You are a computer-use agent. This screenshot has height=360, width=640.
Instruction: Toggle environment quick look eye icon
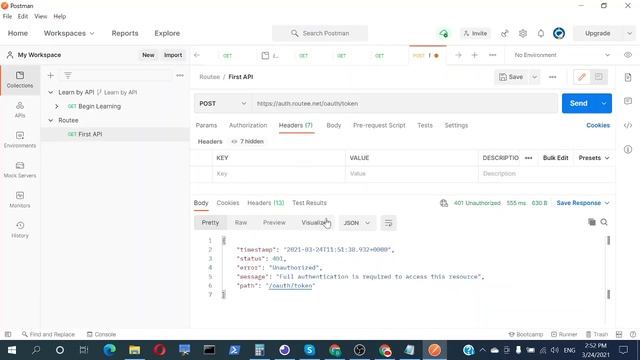coord(628,55)
